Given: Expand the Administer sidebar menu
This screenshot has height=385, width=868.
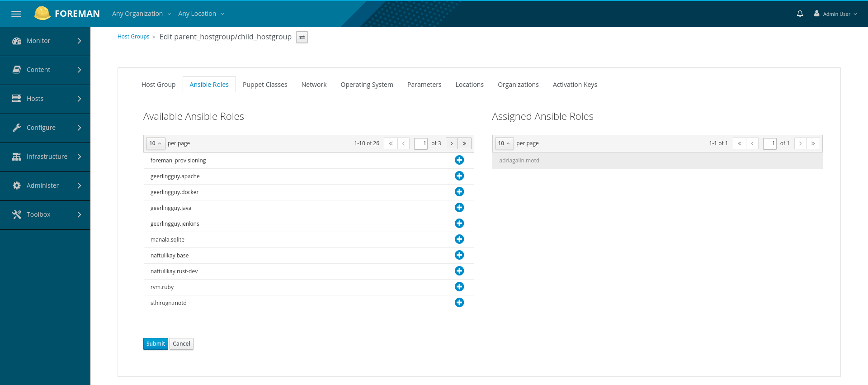Looking at the screenshot, I should (x=45, y=186).
